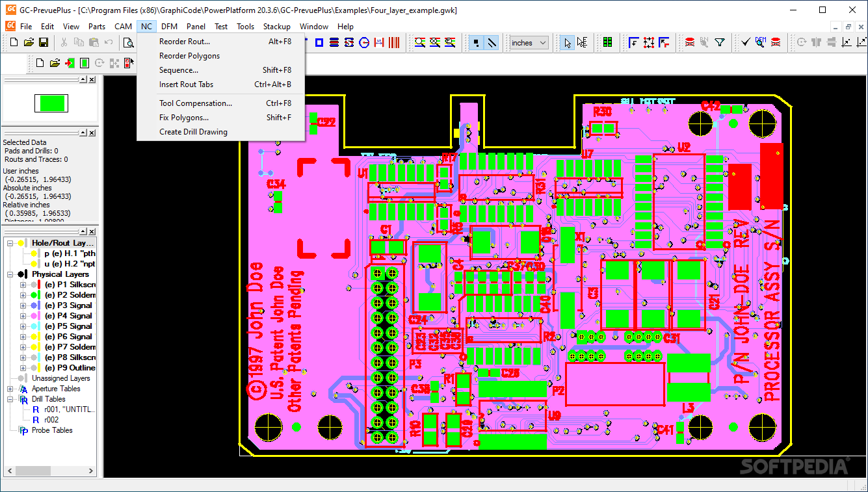Select Tool Compensation... menu entry
This screenshot has height=492, width=868.
(221, 103)
